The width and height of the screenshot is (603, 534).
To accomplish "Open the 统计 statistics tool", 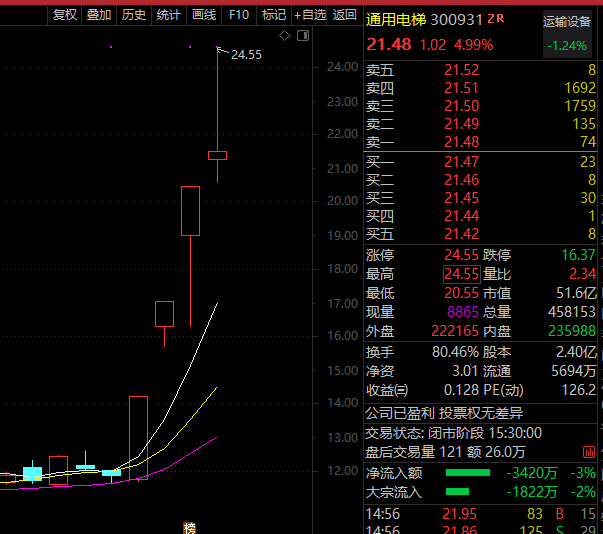I will click(x=169, y=15).
